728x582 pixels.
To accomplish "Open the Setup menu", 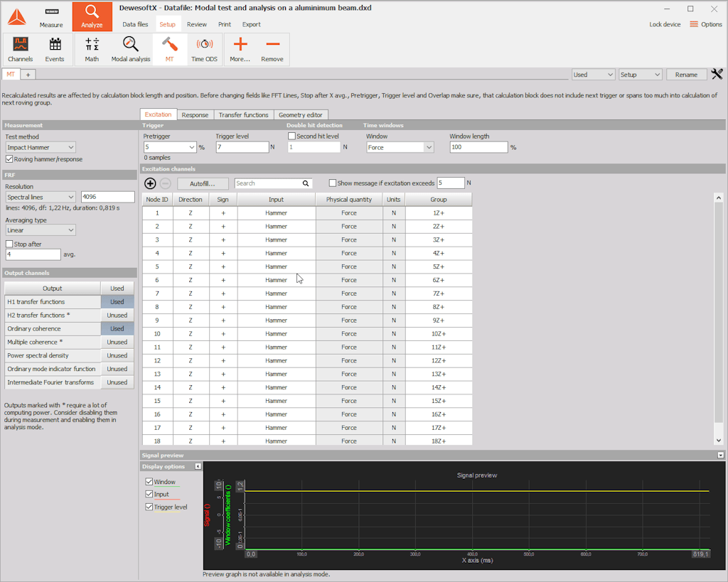I will point(167,24).
